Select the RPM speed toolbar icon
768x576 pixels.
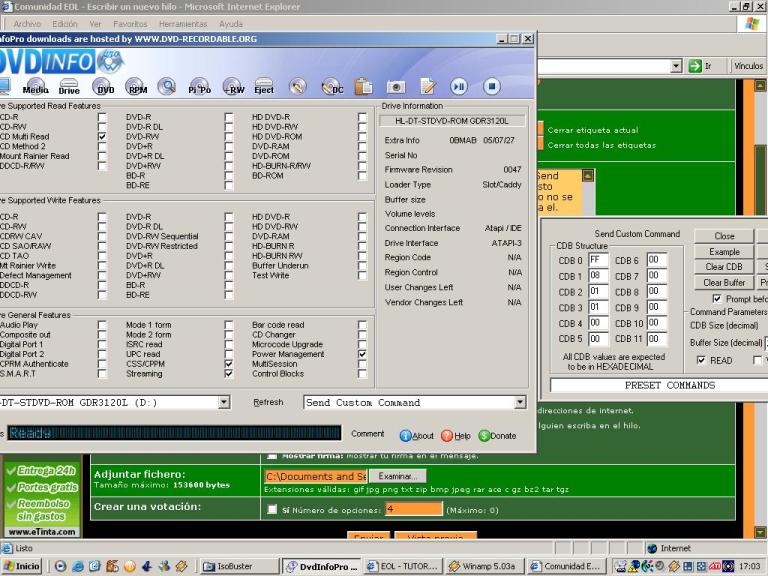[136, 88]
